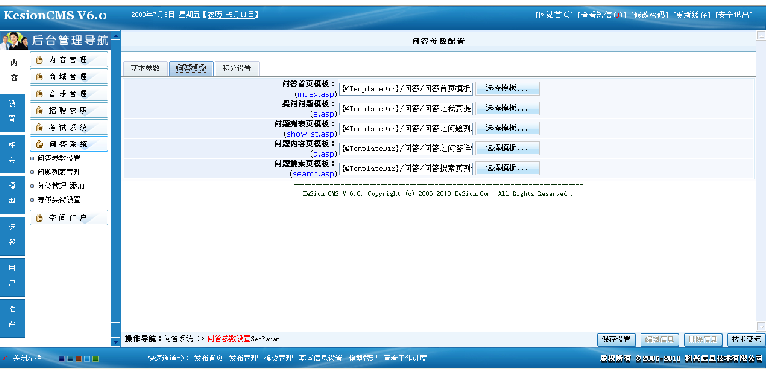The width and height of the screenshot is (769, 370).
Task: Click the content scrollbar down arrow at bottom right
Action: 761,326
